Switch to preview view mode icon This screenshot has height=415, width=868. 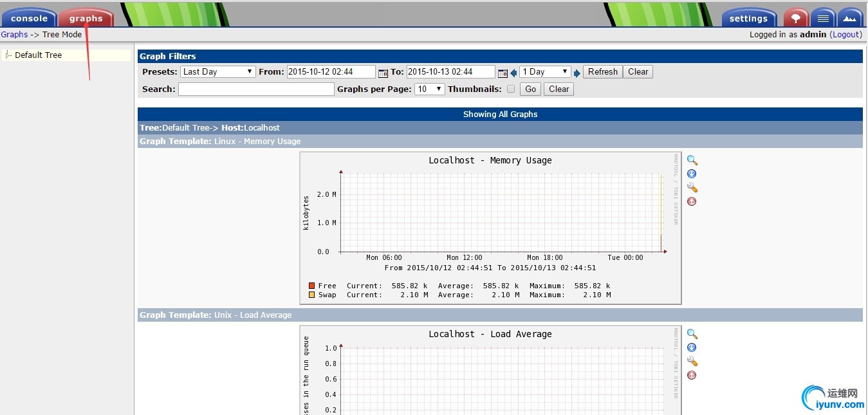coord(850,18)
